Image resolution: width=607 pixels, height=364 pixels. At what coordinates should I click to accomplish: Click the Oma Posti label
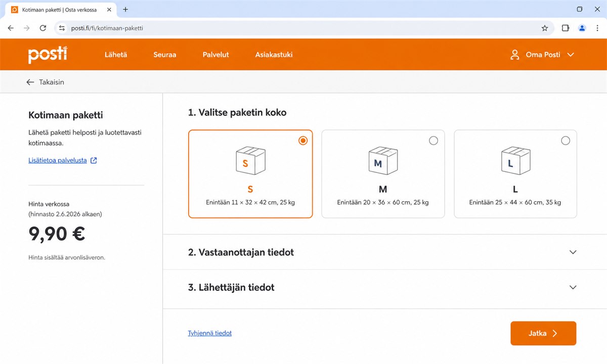(543, 55)
